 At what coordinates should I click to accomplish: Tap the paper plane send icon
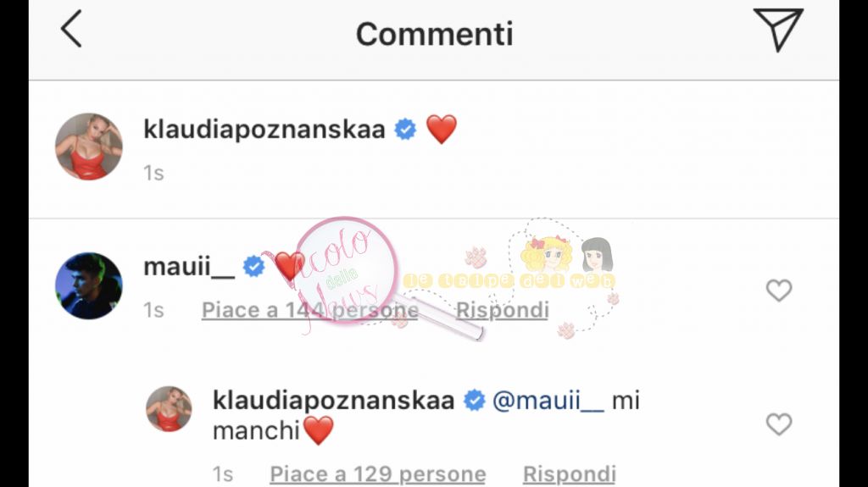coord(778,30)
